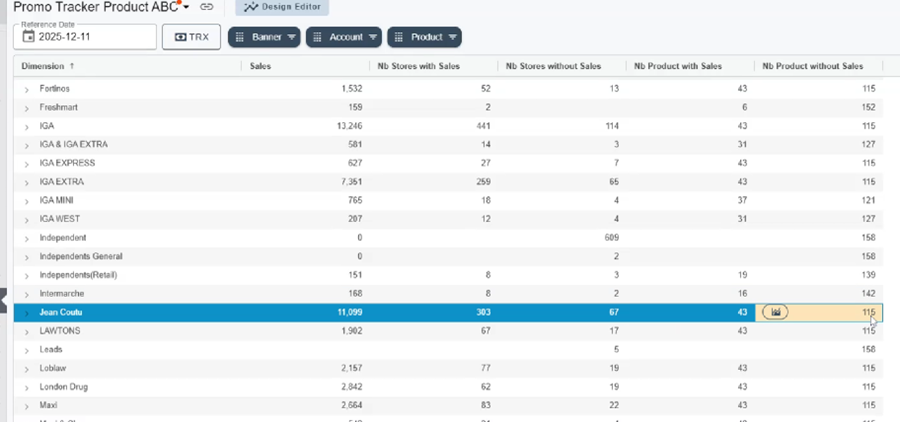The width and height of the screenshot is (900, 422).
Task: Expand the IGA row
Action: 26,126
